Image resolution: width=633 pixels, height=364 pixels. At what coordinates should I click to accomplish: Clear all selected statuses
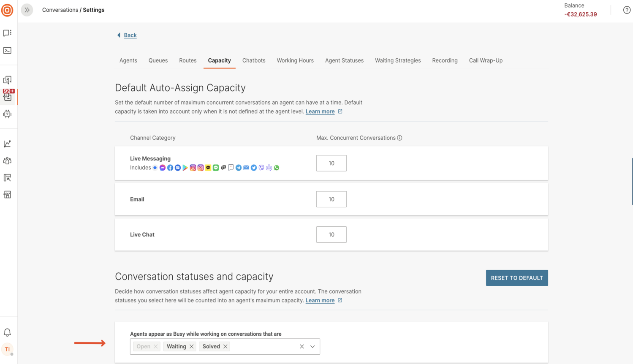click(302, 347)
